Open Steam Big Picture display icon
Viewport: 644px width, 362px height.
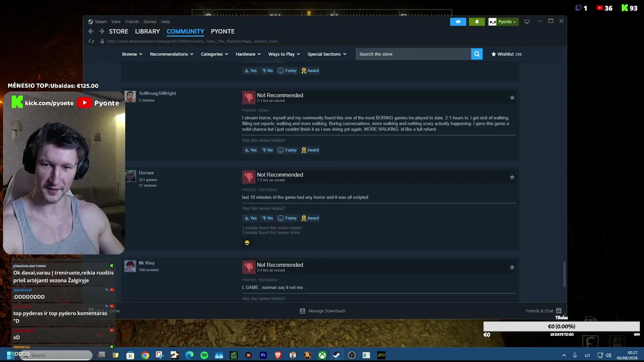click(527, 22)
